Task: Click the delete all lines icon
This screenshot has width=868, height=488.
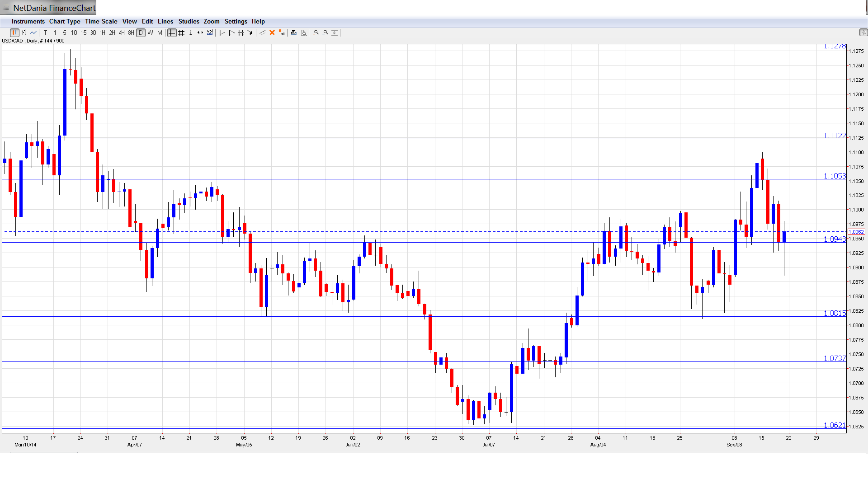Action: pyautogui.click(x=282, y=33)
